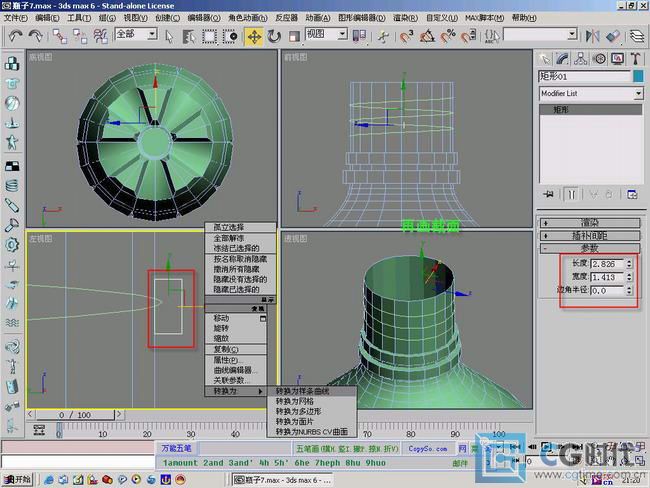Open the reference coordinate 视图 dropdown
Screen dimensions: 650x488
click(342, 34)
